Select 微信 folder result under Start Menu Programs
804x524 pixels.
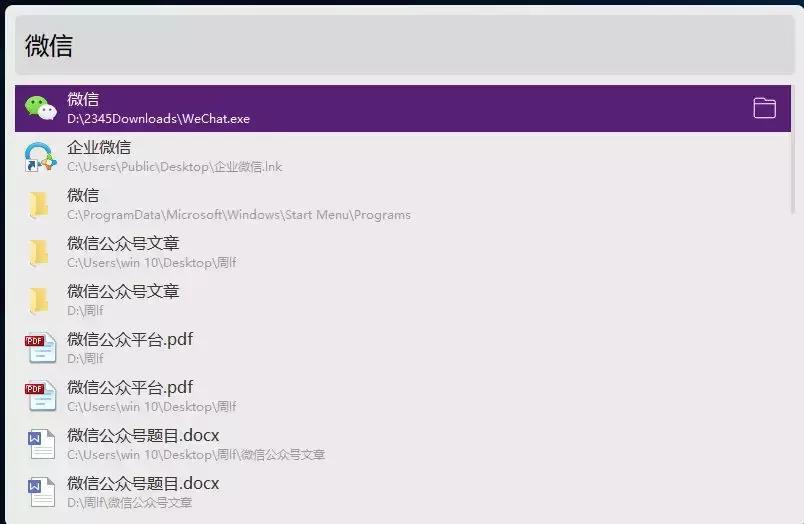click(x=83, y=195)
